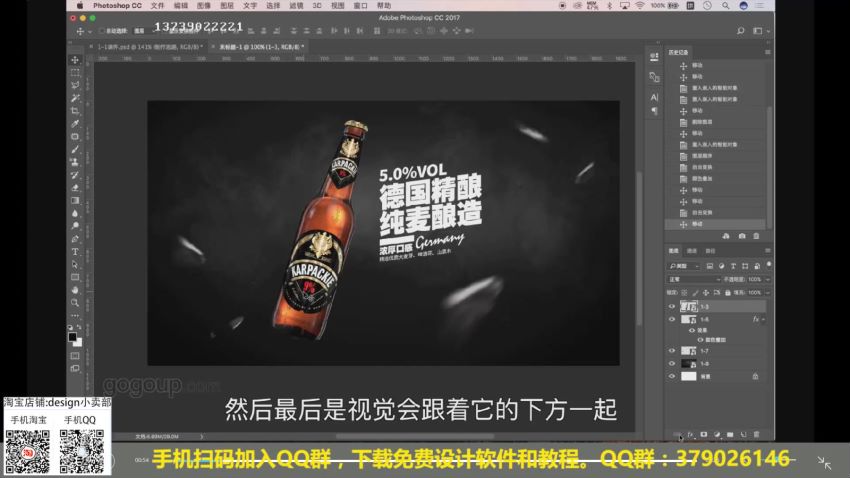850x478 pixels.
Task: Open the 滤镜 menu
Action: 296,5
